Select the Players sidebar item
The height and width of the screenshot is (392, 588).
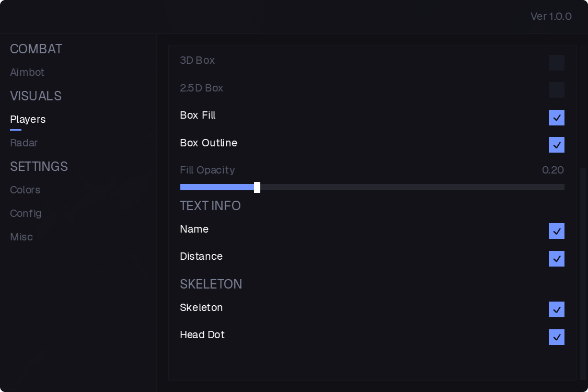pyautogui.click(x=28, y=119)
